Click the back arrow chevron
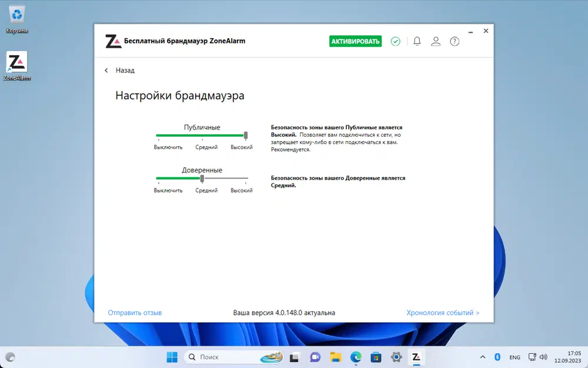This screenshot has width=588, height=368. [106, 70]
